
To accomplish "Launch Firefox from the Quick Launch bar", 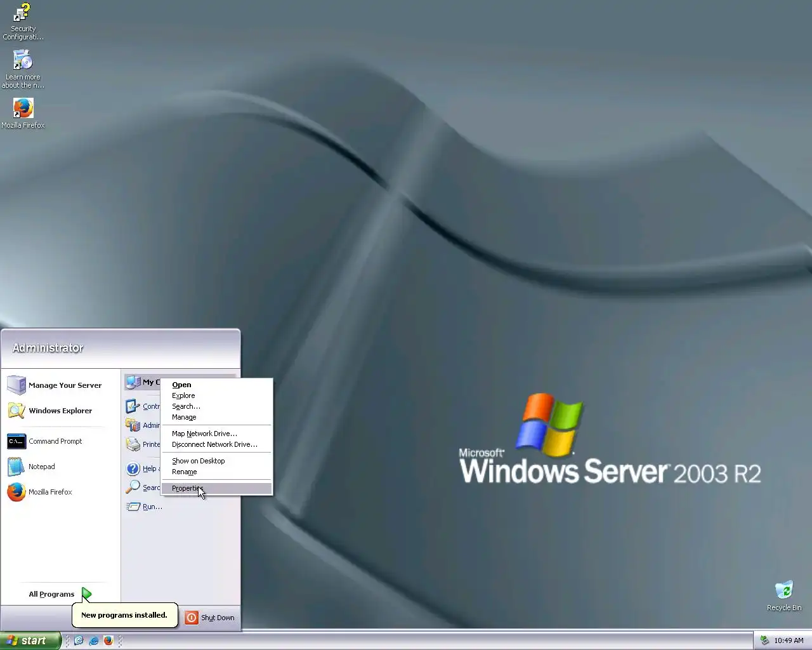I will tap(108, 640).
